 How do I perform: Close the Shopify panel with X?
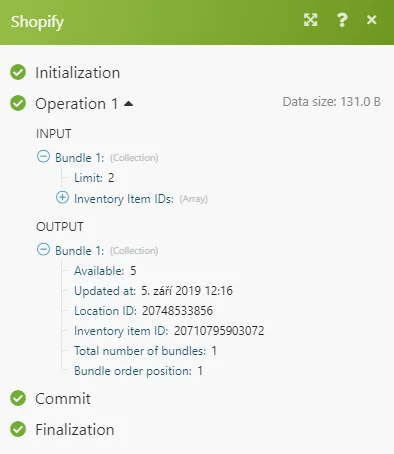coord(372,20)
